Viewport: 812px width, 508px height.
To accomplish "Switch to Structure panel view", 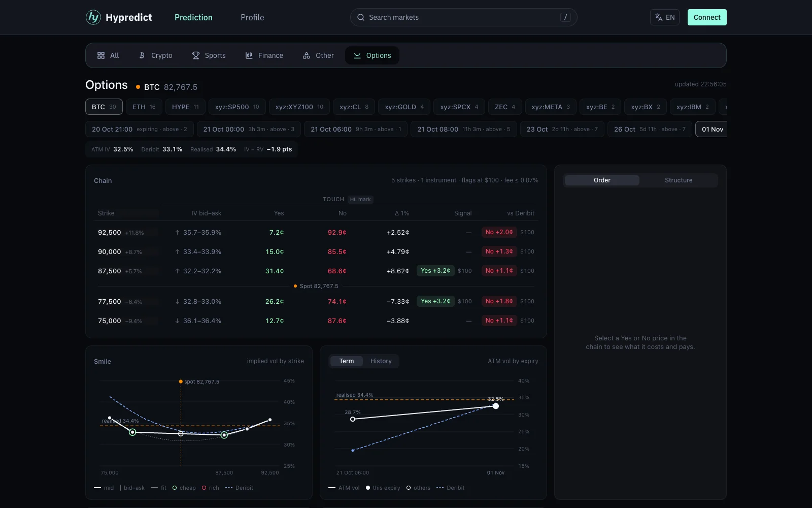I will coord(679,180).
